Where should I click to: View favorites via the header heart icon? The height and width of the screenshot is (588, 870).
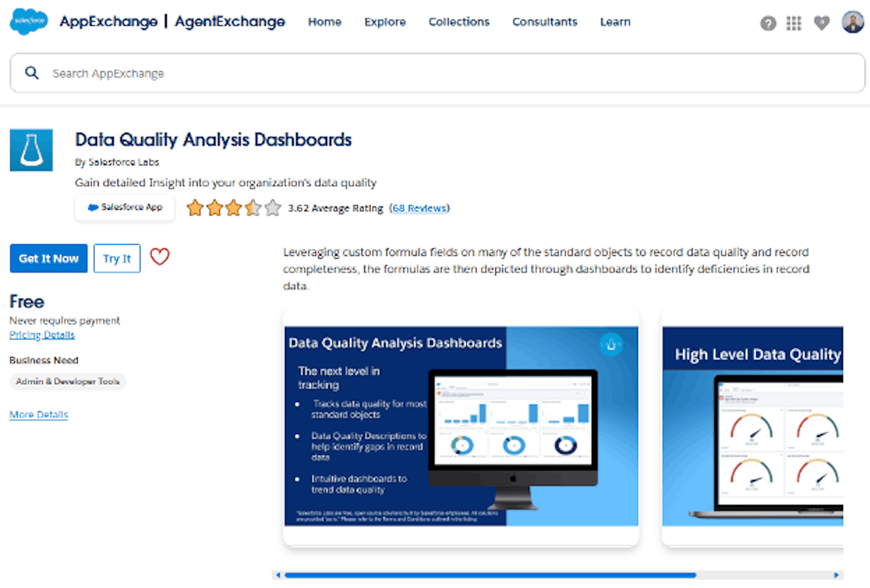[x=822, y=23]
